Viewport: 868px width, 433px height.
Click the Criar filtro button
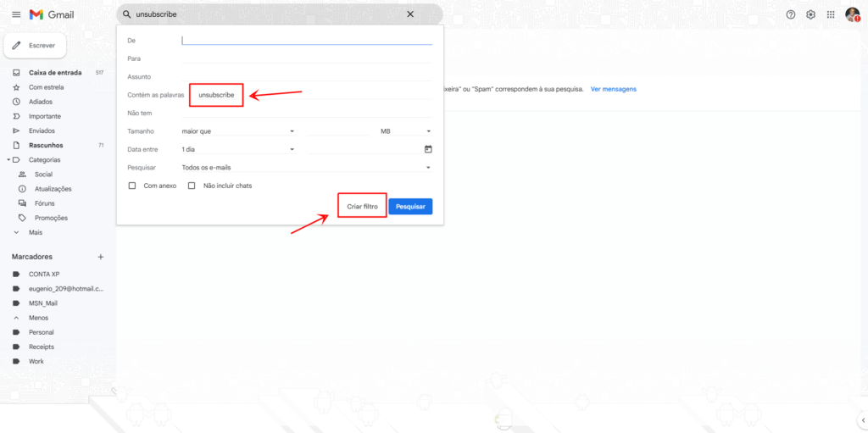coord(362,207)
